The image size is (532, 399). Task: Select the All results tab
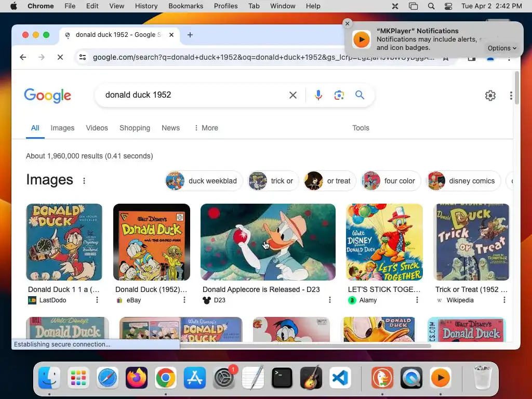tap(35, 128)
